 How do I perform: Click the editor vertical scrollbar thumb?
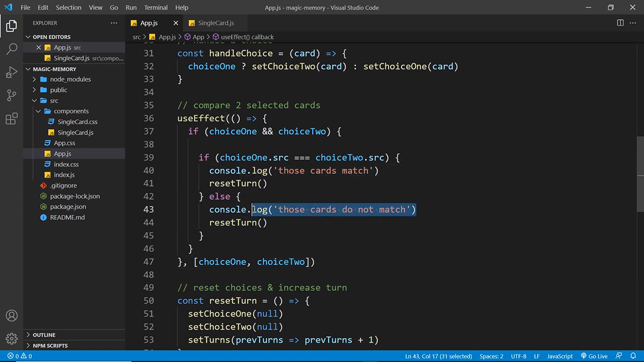[640, 174]
